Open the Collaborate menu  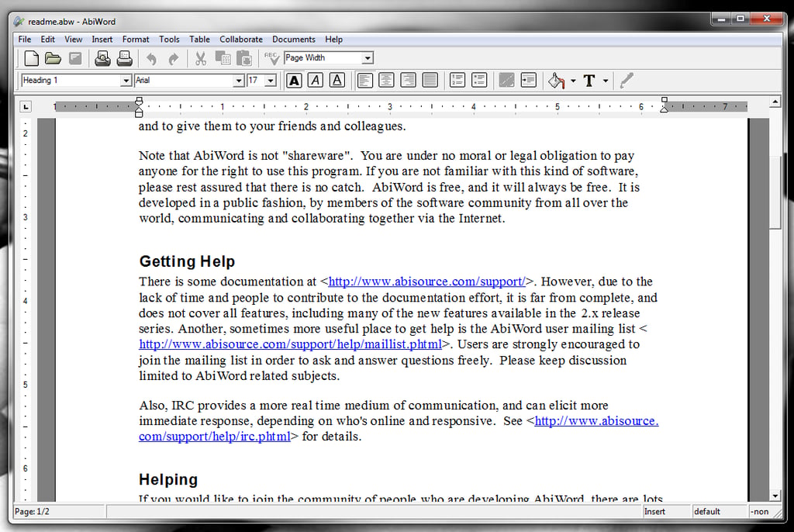pyautogui.click(x=241, y=40)
